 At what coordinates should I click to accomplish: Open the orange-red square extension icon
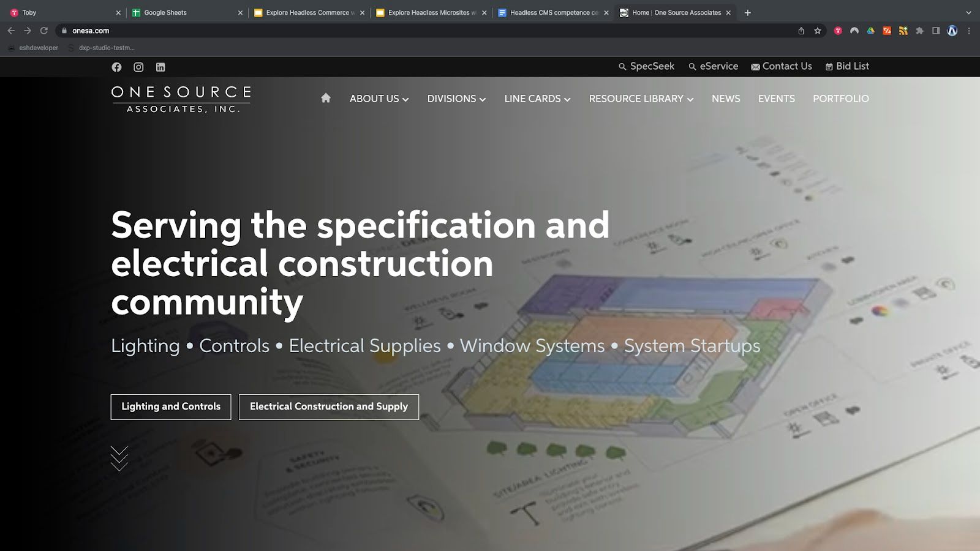click(x=887, y=31)
